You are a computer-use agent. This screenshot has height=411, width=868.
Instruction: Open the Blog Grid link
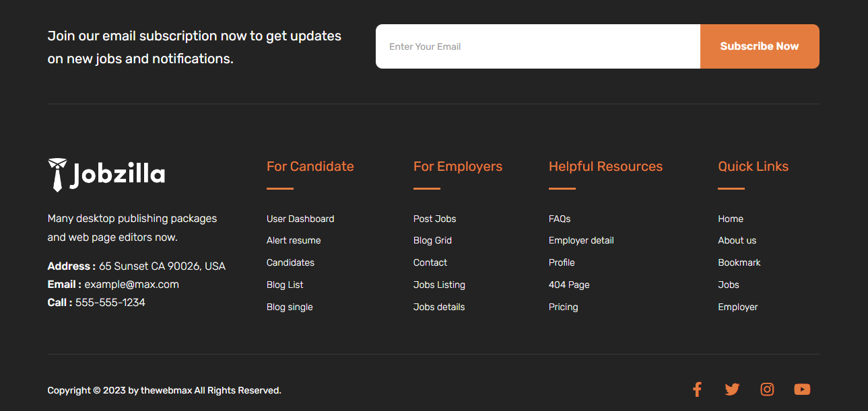432,240
